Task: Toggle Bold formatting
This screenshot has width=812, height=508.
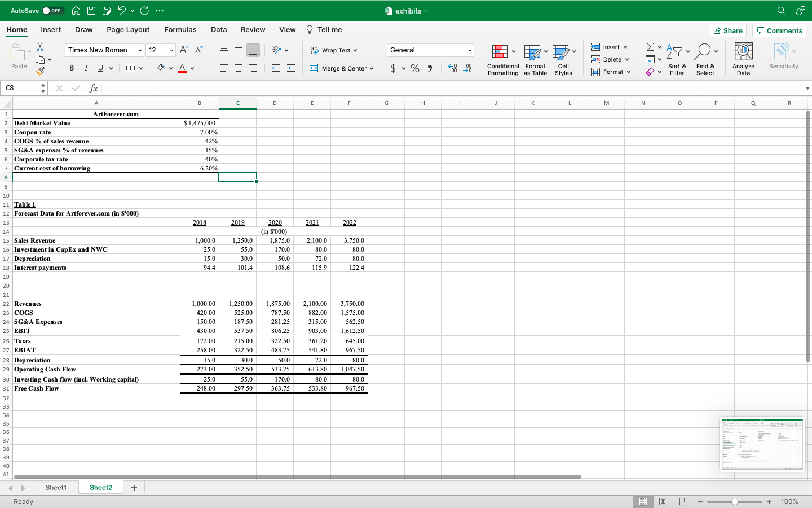Action: coord(72,68)
